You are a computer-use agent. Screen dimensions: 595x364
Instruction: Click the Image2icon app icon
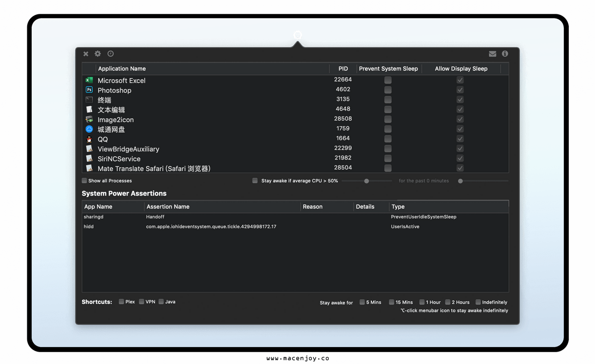pyautogui.click(x=89, y=119)
